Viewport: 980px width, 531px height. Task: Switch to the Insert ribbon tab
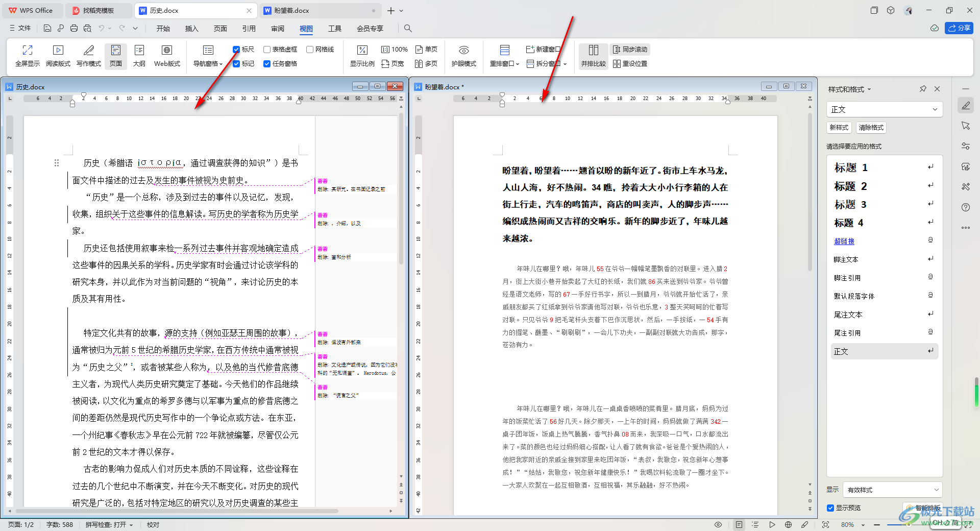192,28
